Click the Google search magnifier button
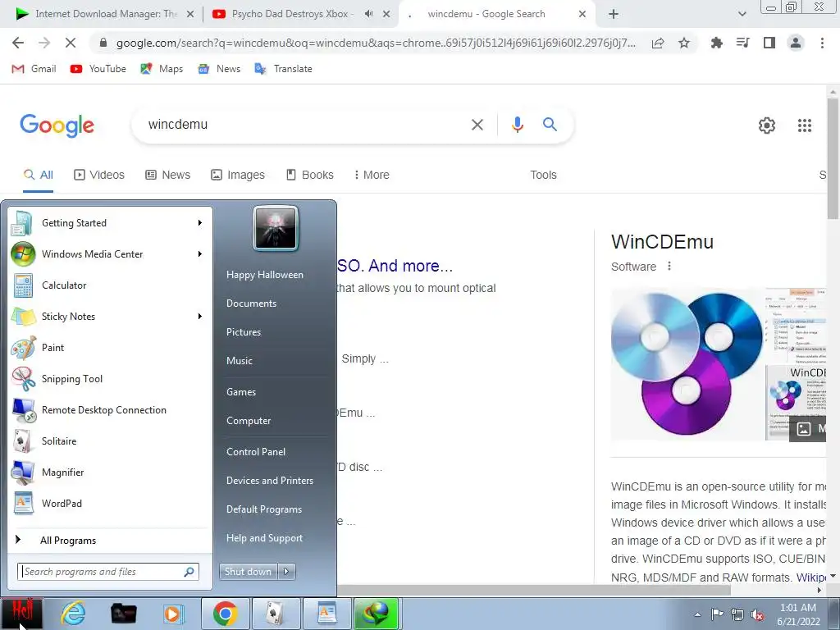 click(x=550, y=125)
